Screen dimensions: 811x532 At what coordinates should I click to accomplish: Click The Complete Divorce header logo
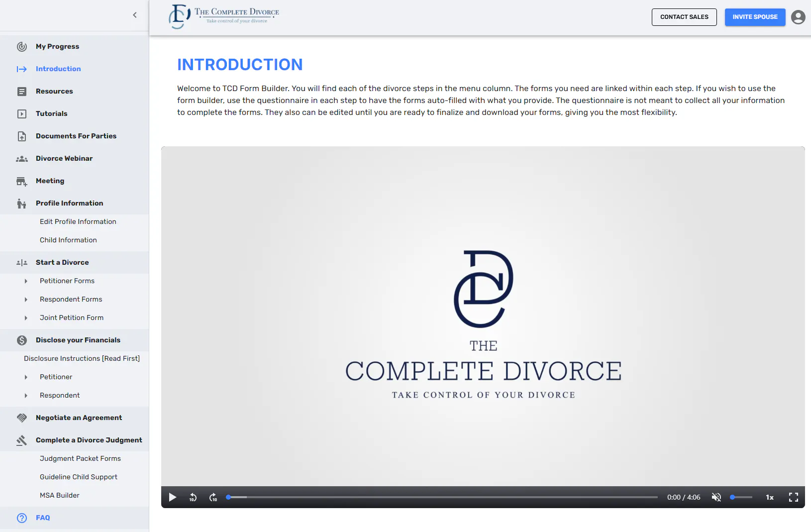(224, 17)
